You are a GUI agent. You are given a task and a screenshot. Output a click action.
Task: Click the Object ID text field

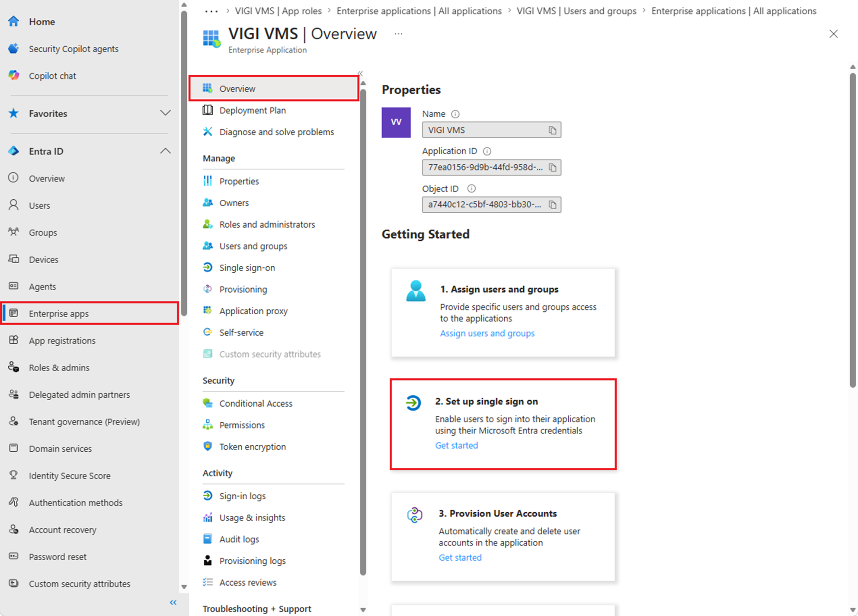(492, 204)
